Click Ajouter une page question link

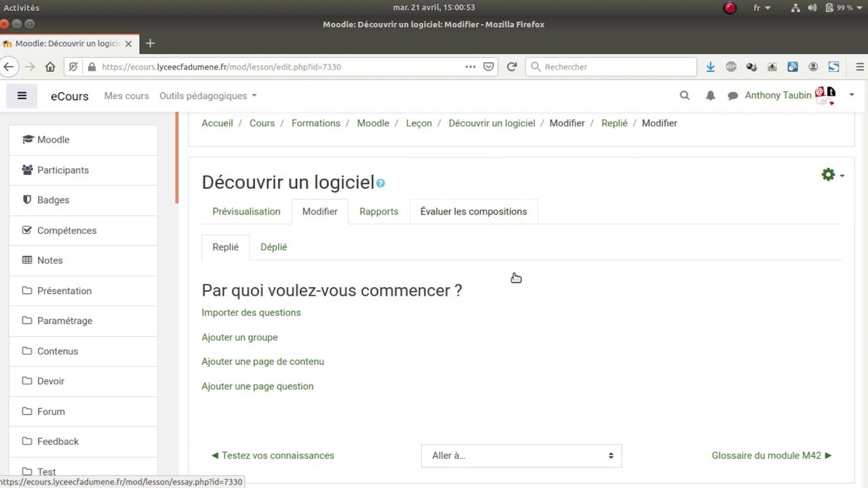tap(258, 386)
